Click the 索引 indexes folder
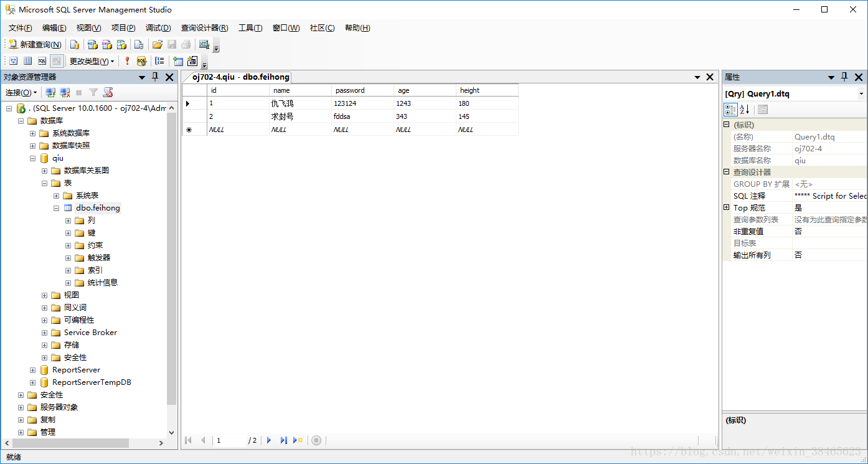The width and height of the screenshot is (868, 464). coord(95,270)
